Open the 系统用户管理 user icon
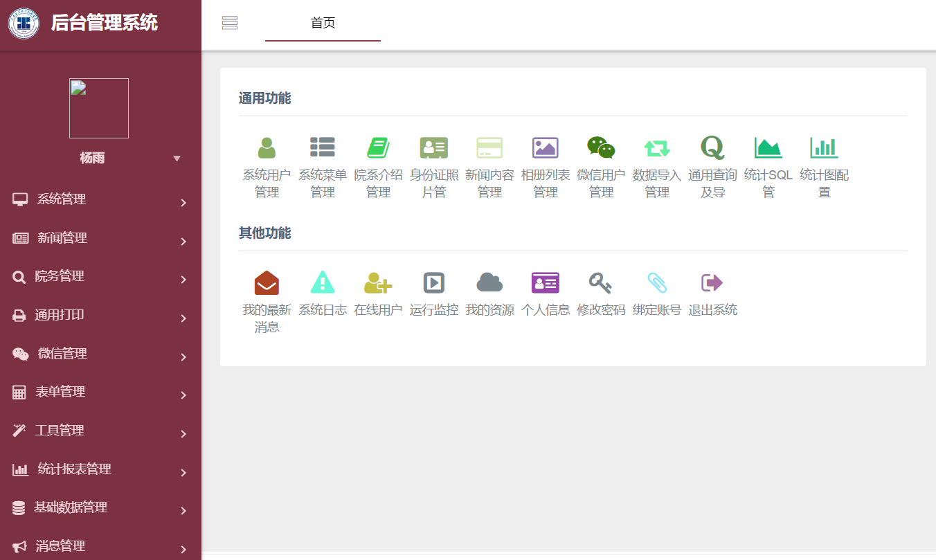 click(x=267, y=148)
